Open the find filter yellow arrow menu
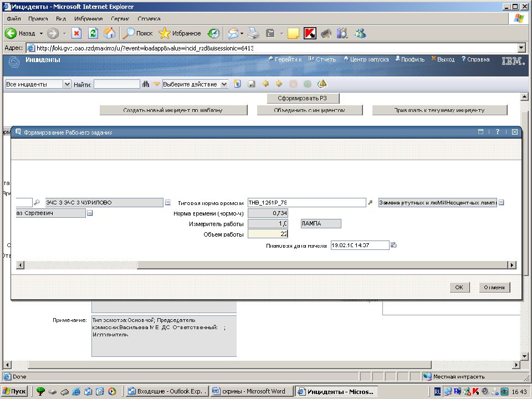The width and height of the screenshot is (532, 399). 156,84
